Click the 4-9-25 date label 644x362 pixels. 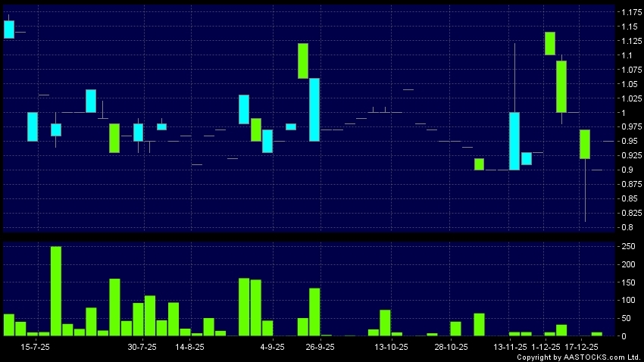[272, 347]
